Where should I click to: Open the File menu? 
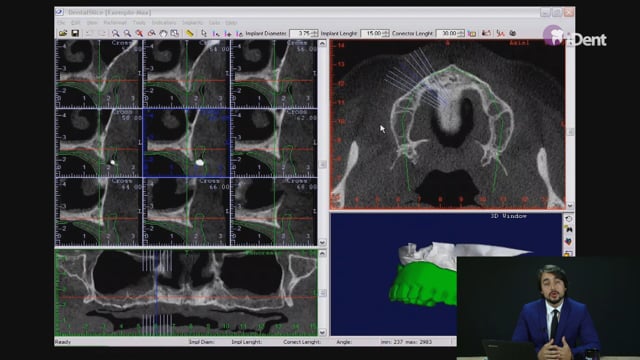(61, 22)
